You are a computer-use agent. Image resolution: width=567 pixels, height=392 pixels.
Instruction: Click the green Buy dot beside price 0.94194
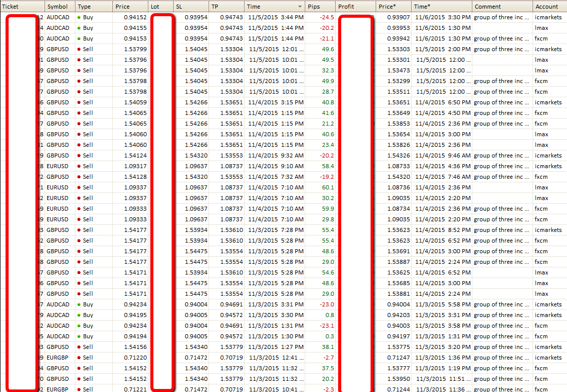tap(79, 336)
